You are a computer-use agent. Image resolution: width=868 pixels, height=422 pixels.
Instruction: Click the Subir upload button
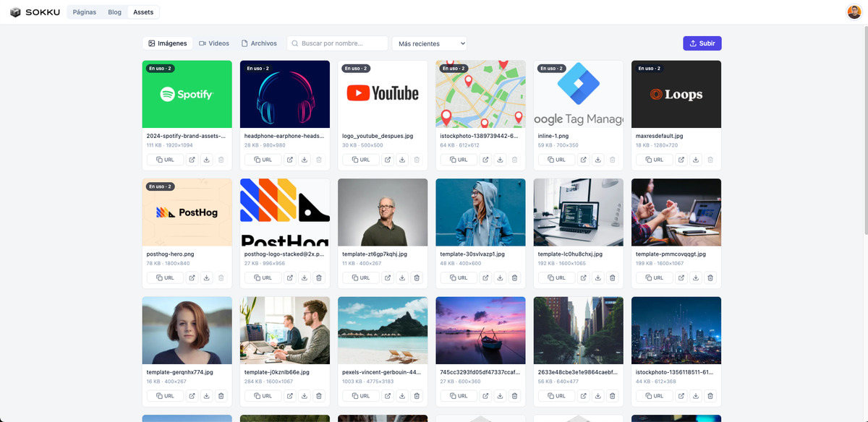click(702, 43)
